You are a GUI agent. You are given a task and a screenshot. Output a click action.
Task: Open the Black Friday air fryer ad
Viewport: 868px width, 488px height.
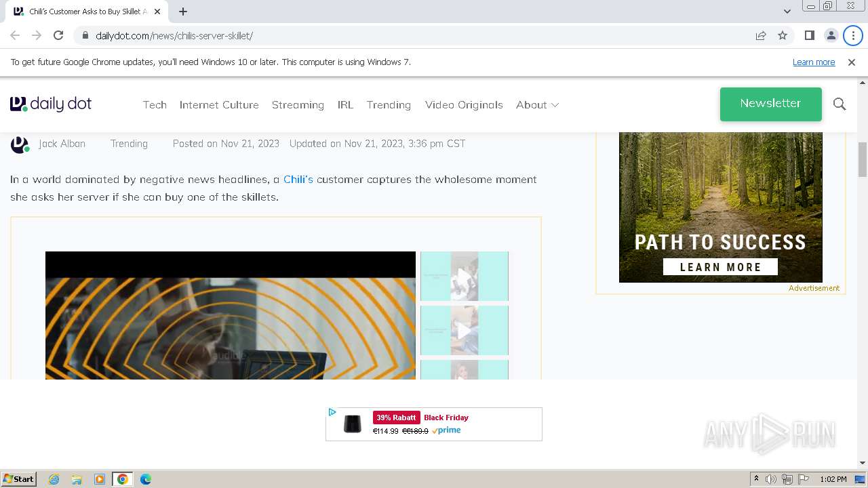tap(434, 424)
